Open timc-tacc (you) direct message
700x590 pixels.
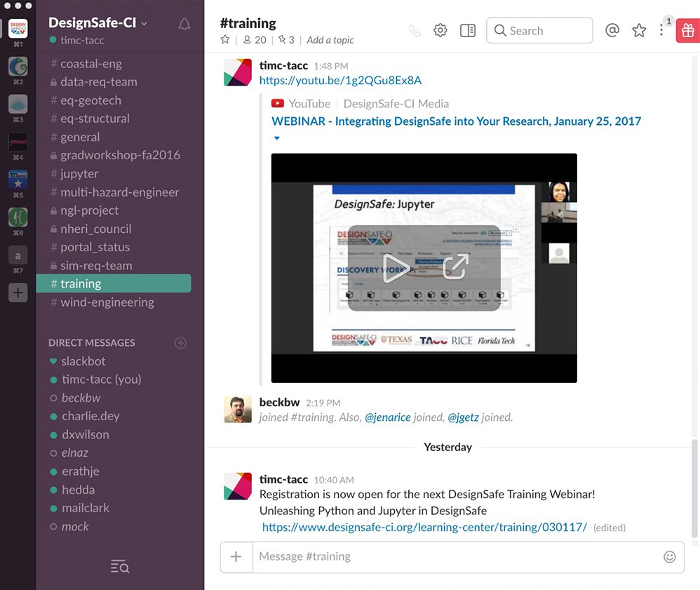click(101, 380)
